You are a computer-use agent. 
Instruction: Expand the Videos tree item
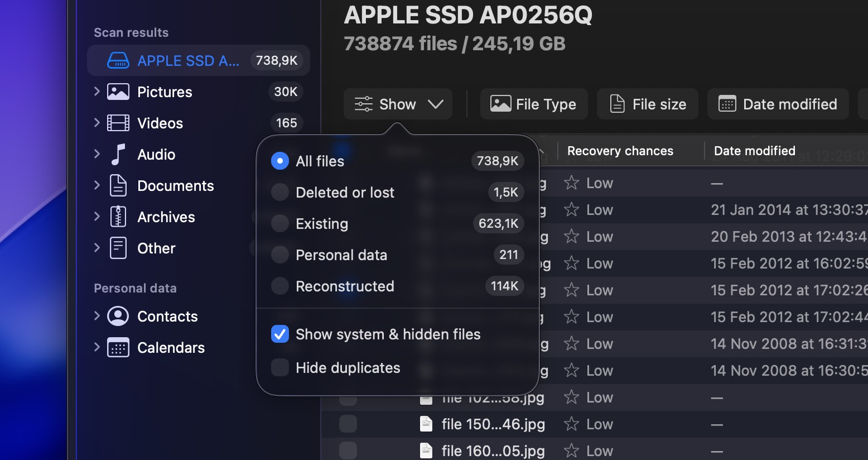(97, 123)
